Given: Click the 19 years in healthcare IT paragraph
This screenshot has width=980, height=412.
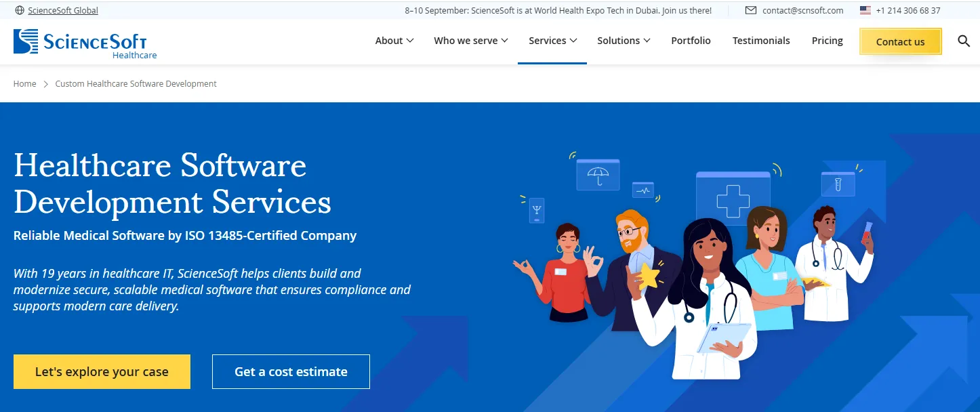Looking at the screenshot, I should pos(212,289).
